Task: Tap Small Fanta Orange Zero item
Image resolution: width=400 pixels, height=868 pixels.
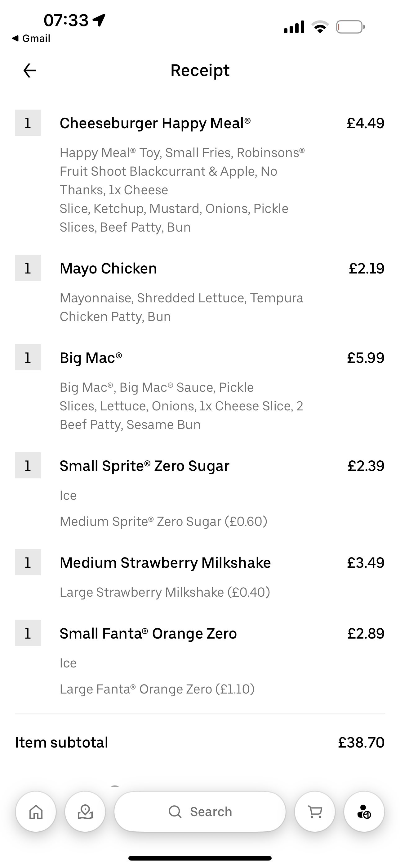Action: (148, 634)
